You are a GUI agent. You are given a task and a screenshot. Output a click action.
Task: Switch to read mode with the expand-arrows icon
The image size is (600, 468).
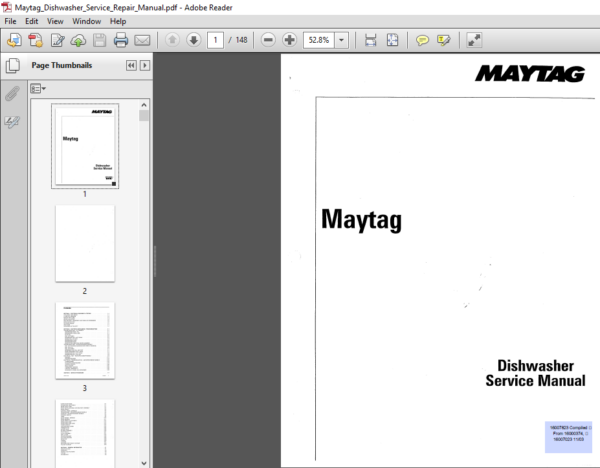pos(474,40)
